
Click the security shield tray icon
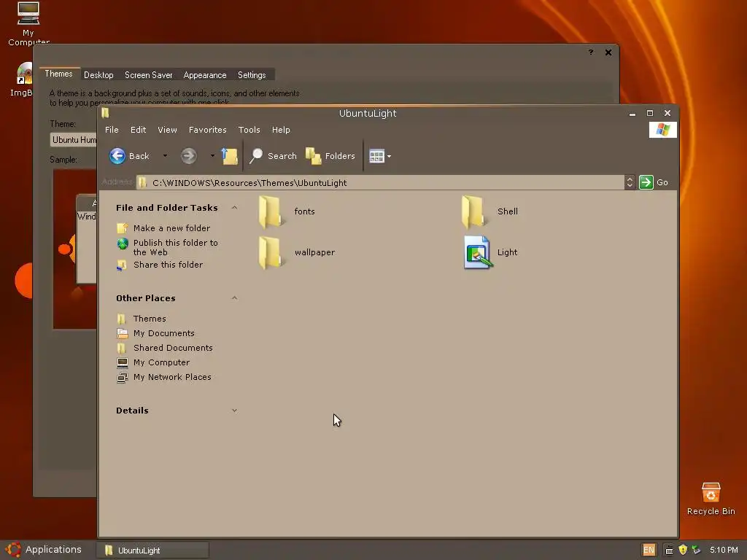coord(683,550)
